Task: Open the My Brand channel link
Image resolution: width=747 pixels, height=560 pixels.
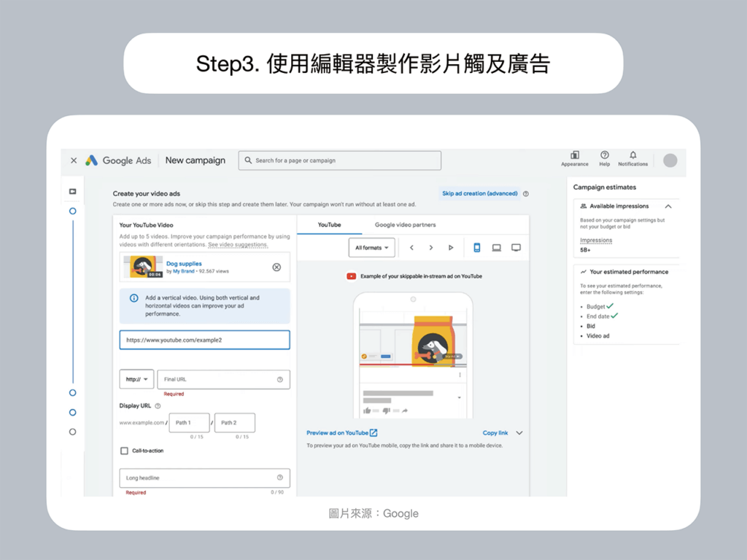Action: (x=183, y=271)
